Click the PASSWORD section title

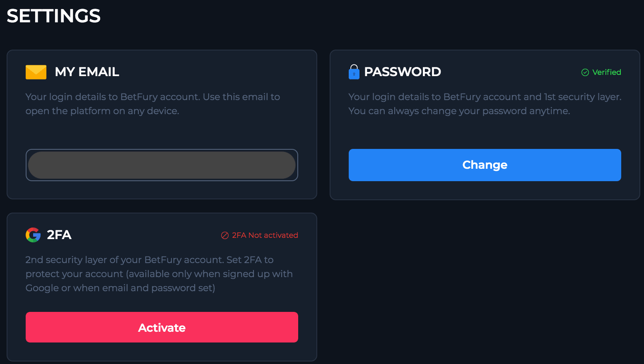[402, 72]
